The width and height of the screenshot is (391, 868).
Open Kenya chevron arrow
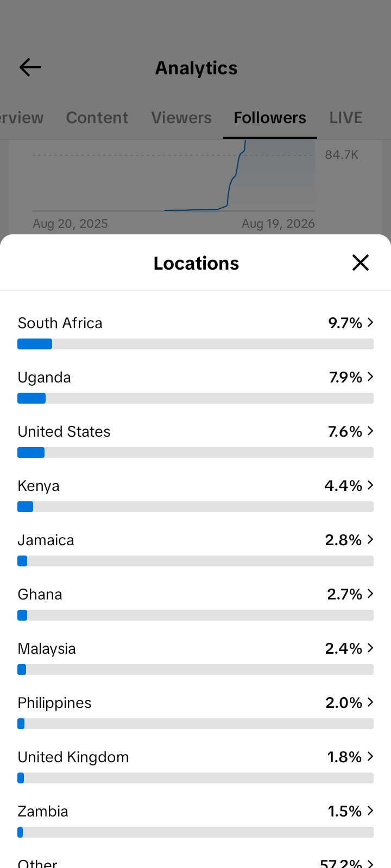point(370,485)
